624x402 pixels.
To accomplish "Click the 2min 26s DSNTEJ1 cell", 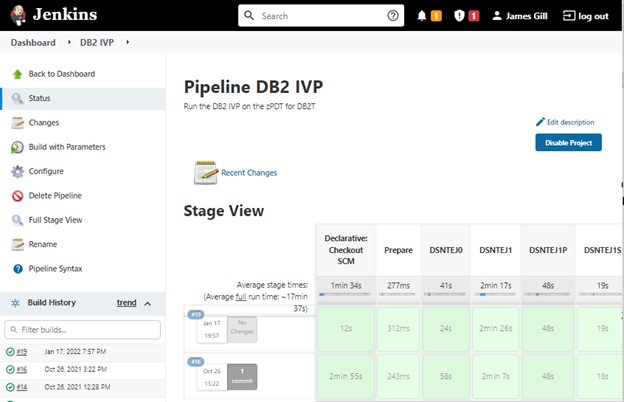I will (495, 329).
